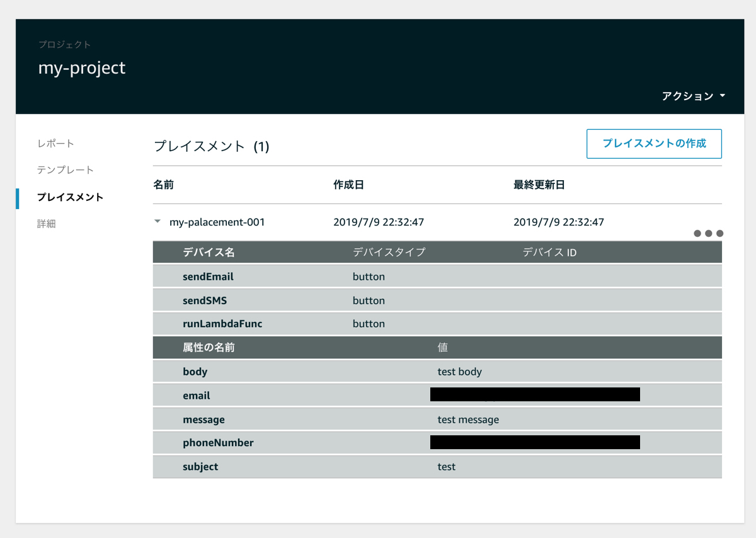Open the 詳細 sidebar section
The height and width of the screenshot is (538, 756).
coord(47,223)
